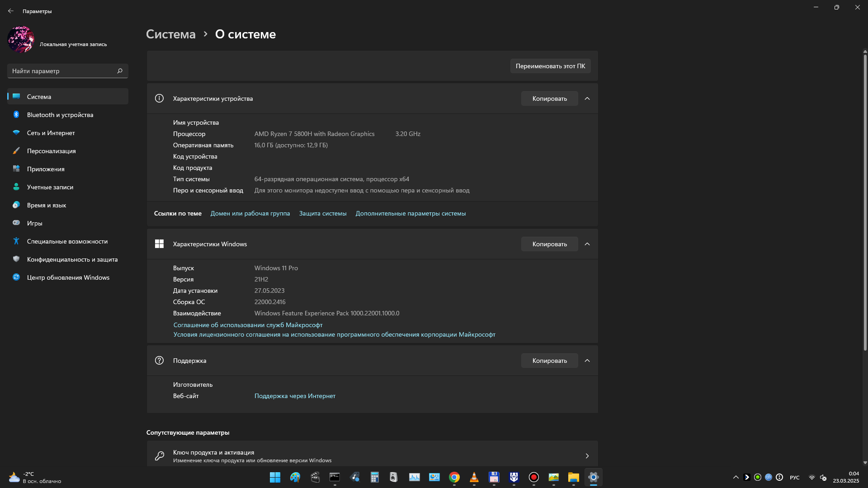Select Система in the sidebar
Image resolution: width=868 pixels, height=488 pixels.
point(68,97)
